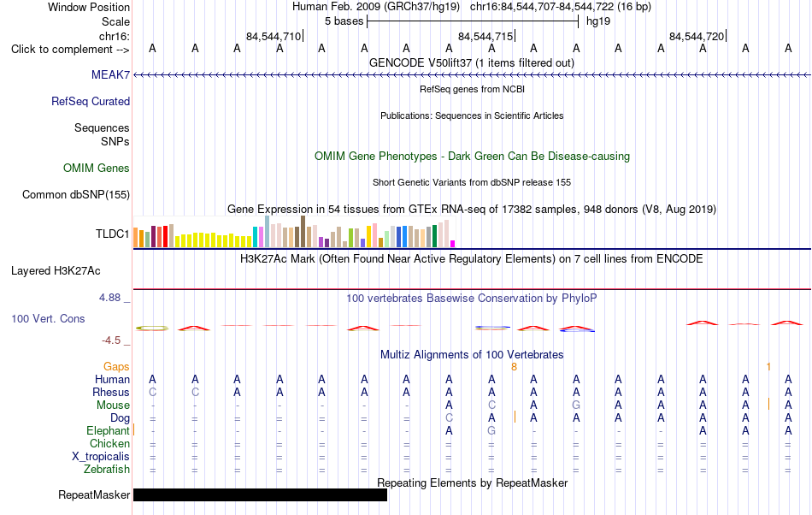The height and width of the screenshot is (515, 812).
Task: Select the Chicken alignment row label
Action: click(109, 443)
